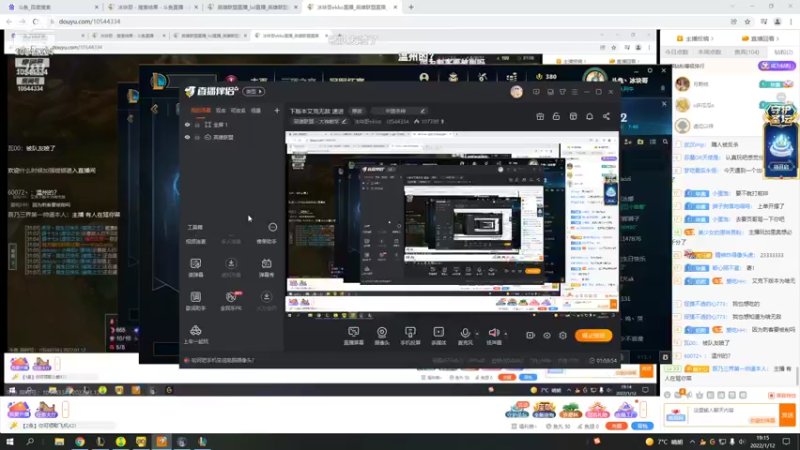The width and height of the screenshot is (800, 450).
Task: Switch to 今日贡献 ranking tab
Action: [x=677, y=52]
